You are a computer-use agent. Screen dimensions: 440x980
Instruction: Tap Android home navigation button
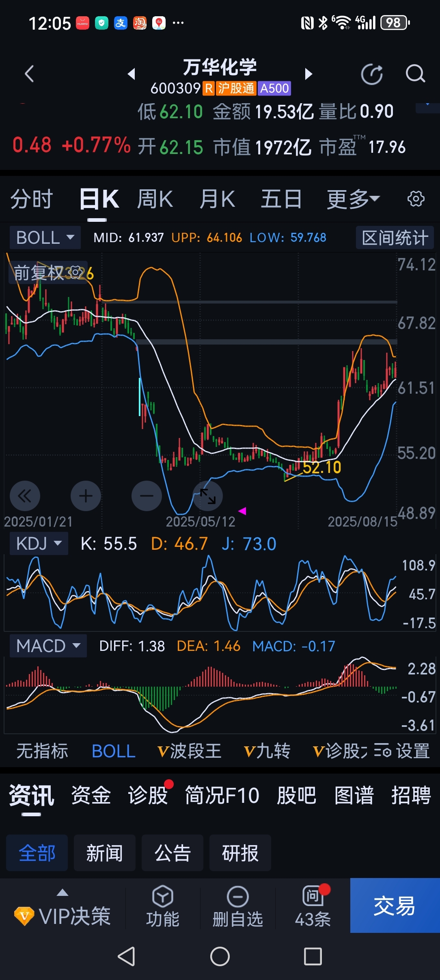coord(220,956)
